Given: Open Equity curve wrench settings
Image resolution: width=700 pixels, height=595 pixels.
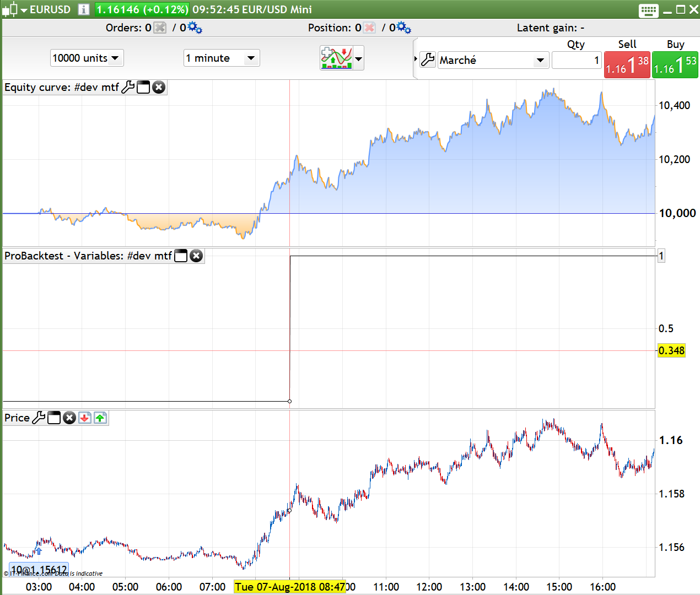Looking at the screenshot, I should pyautogui.click(x=128, y=87).
